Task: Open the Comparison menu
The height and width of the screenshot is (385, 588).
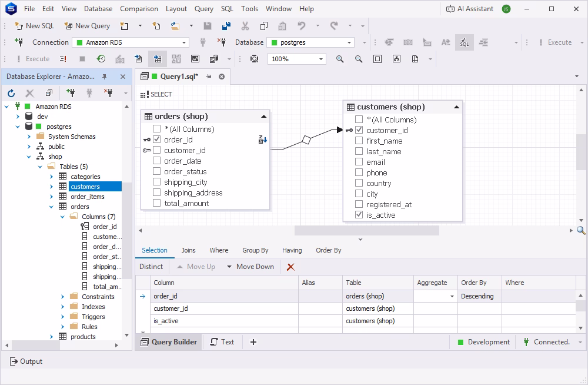Action: (x=139, y=9)
